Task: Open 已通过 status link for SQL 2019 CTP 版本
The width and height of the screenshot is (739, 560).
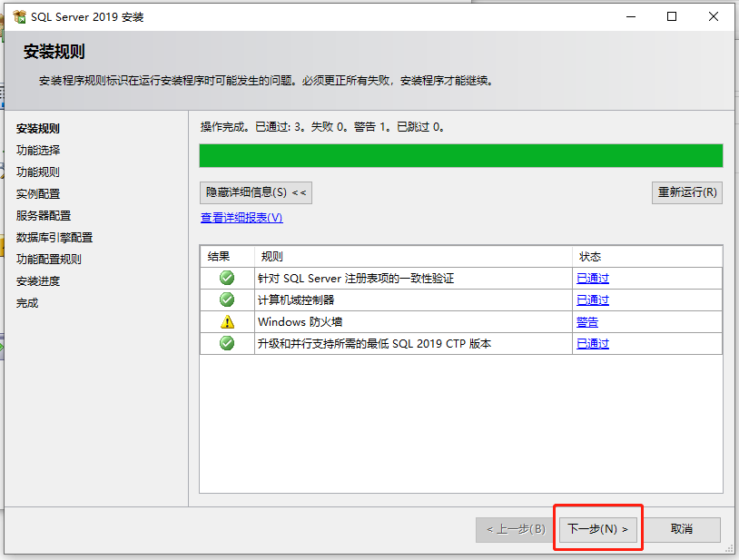Action: coord(593,344)
